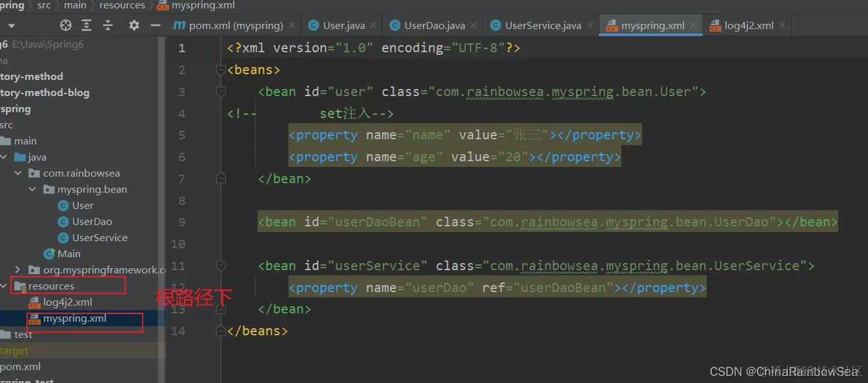Close the pom.xml (myspring) tab

292,26
